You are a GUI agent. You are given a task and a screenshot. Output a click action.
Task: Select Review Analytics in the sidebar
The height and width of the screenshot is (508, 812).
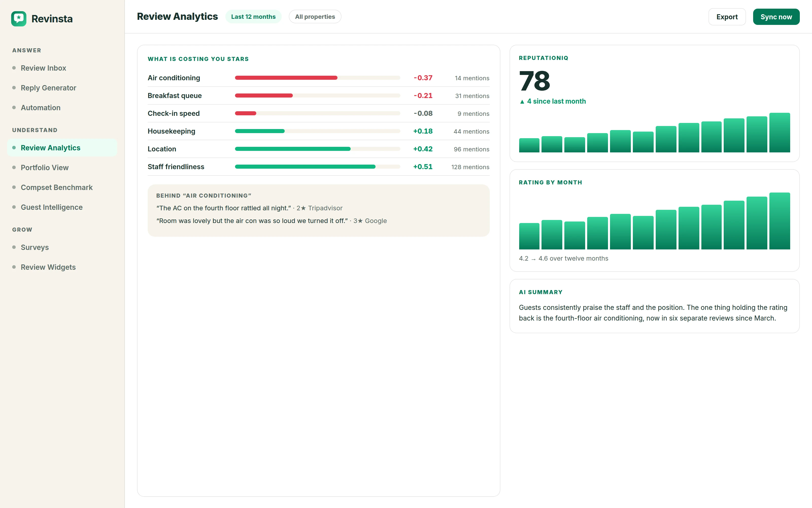click(x=62, y=148)
